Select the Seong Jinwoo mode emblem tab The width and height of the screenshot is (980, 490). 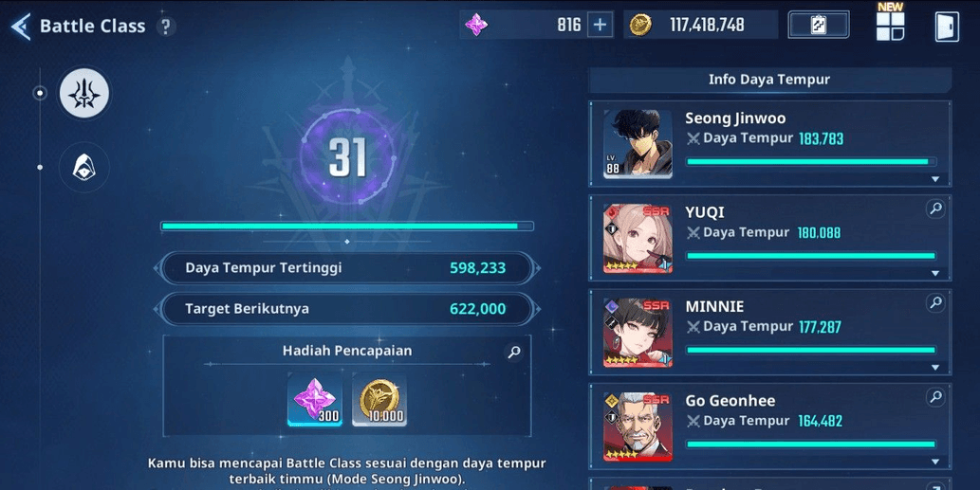click(84, 94)
